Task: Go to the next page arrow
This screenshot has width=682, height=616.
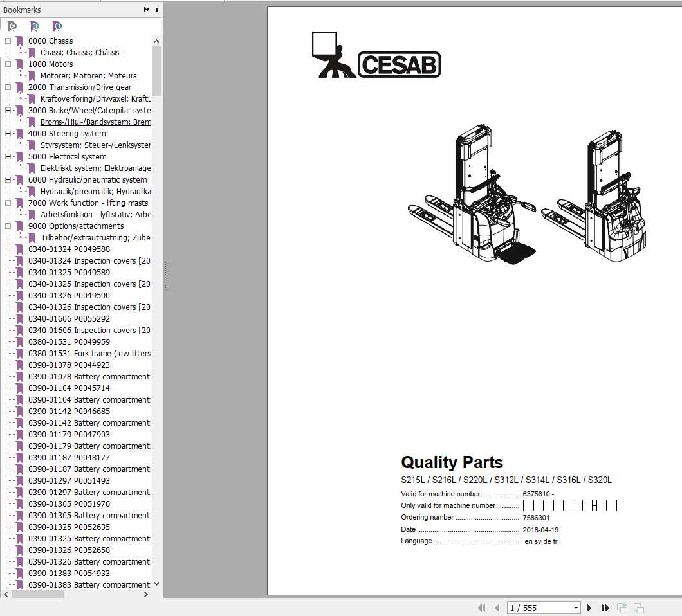Action: [x=589, y=608]
